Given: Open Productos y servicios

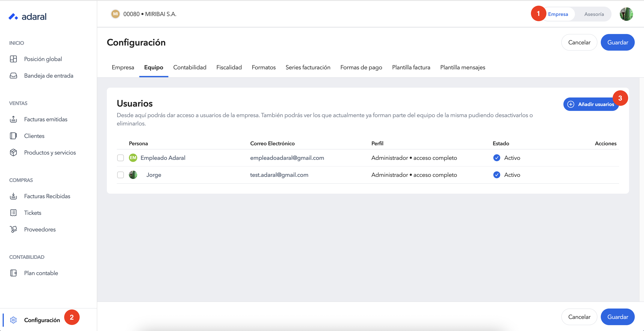Looking at the screenshot, I should click(50, 152).
